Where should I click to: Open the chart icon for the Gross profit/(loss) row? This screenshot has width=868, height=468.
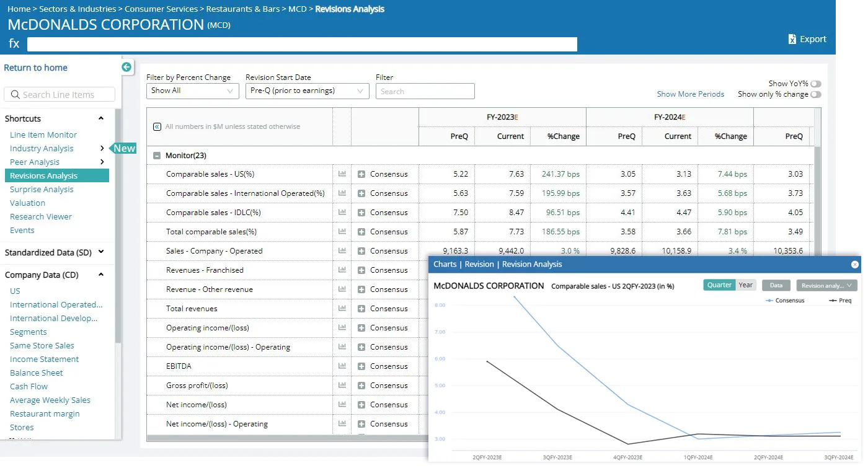tap(342, 386)
